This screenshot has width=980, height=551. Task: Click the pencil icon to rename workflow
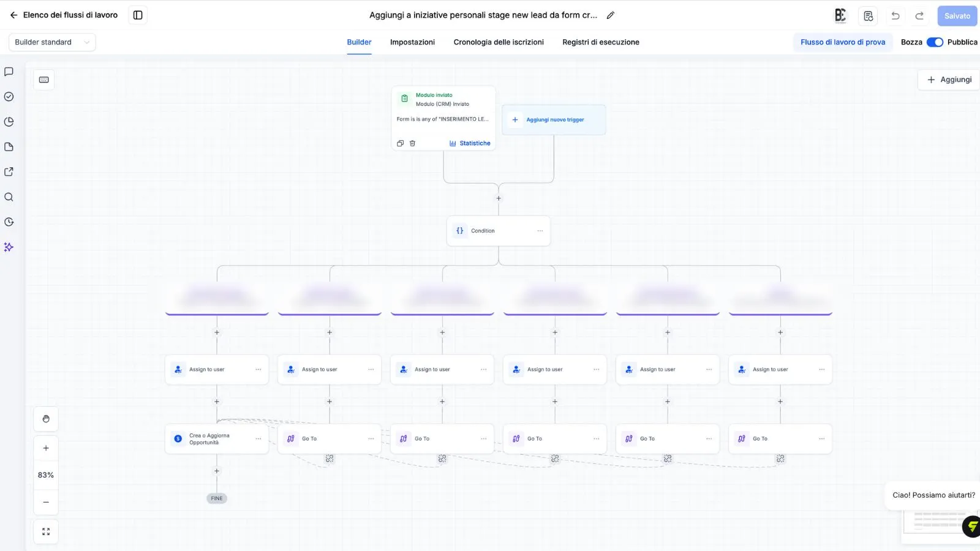[610, 15]
